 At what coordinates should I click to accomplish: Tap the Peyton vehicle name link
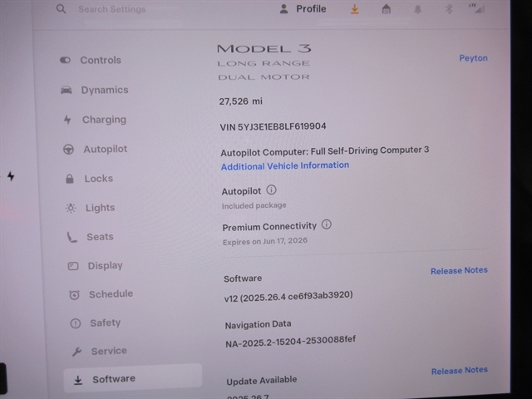click(x=473, y=58)
